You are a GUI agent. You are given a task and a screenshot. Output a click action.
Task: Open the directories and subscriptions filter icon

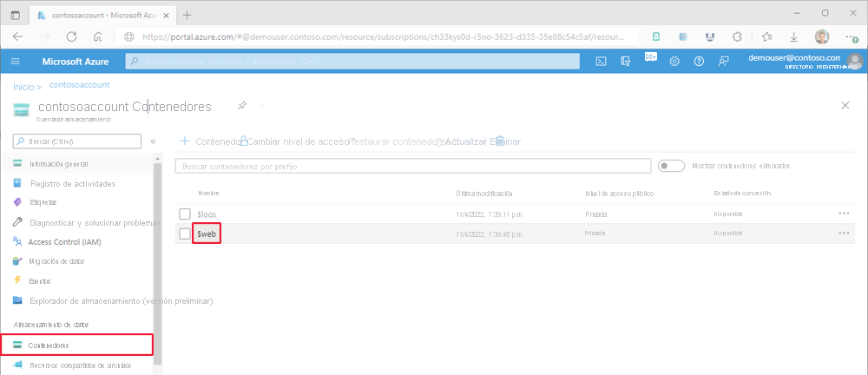point(626,62)
